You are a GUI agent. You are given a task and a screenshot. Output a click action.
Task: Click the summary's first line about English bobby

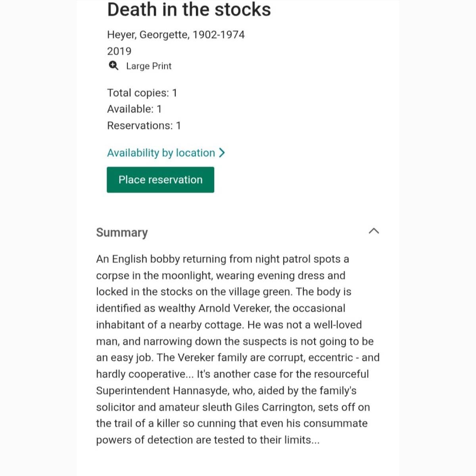(222, 259)
